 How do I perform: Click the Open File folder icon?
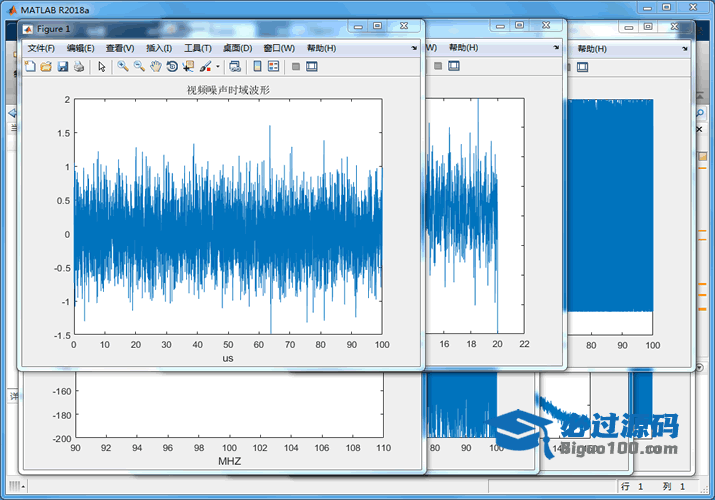pyautogui.click(x=45, y=67)
